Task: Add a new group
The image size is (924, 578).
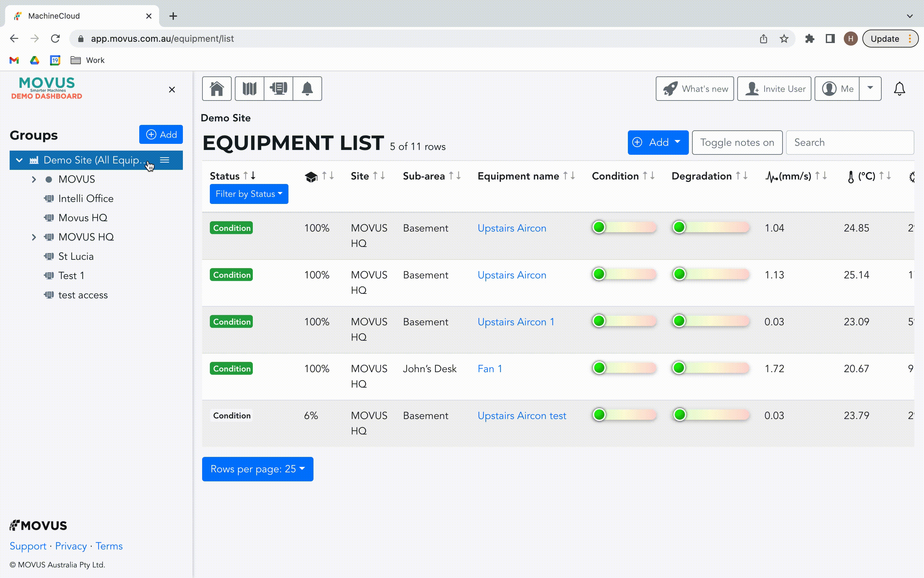Action: coord(161,135)
